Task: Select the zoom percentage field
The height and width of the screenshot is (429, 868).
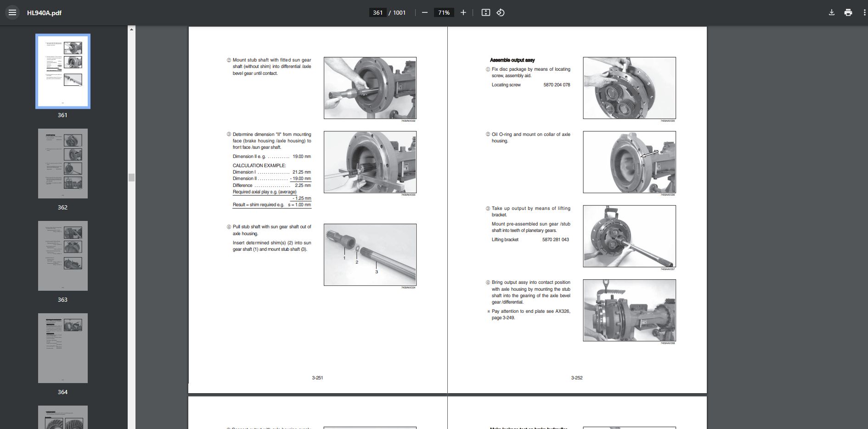Action: 443,12
